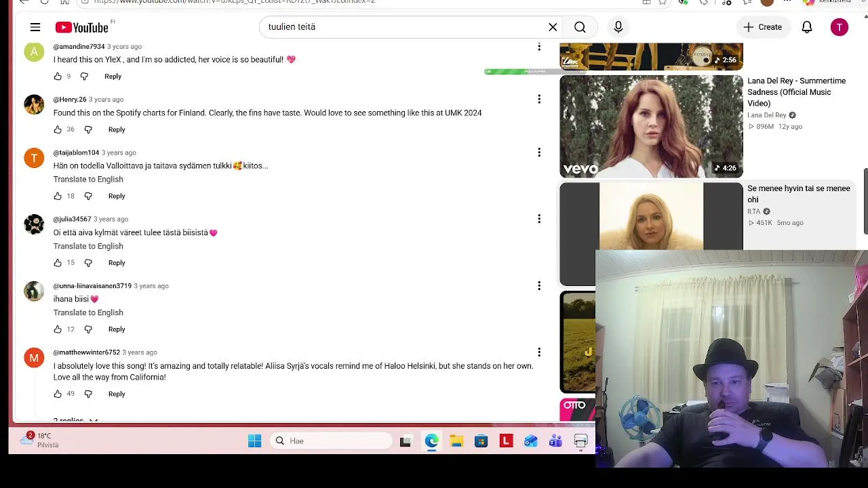
Task: Open @amandine7934's channel via username
Action: pos(79,47)
